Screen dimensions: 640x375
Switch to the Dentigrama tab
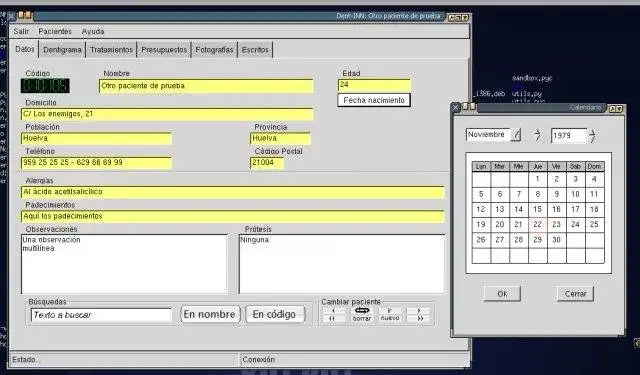pos(62,50)
